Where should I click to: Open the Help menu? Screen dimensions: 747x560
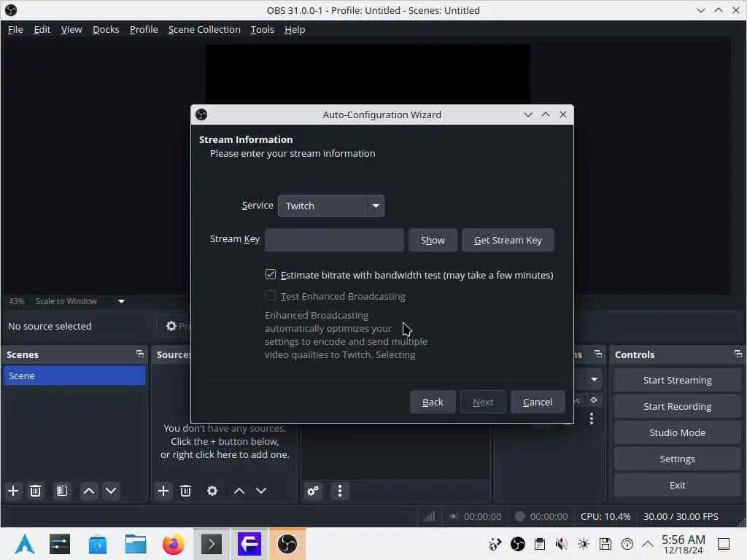coord(295,29)
